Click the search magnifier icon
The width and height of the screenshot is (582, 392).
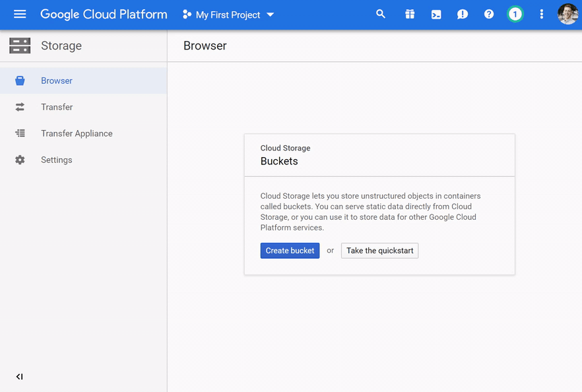[381, 15]
